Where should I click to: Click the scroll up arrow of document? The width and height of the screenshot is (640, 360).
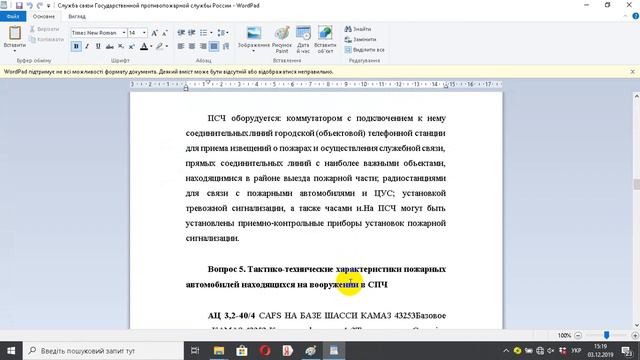click(x=636, y=96)
